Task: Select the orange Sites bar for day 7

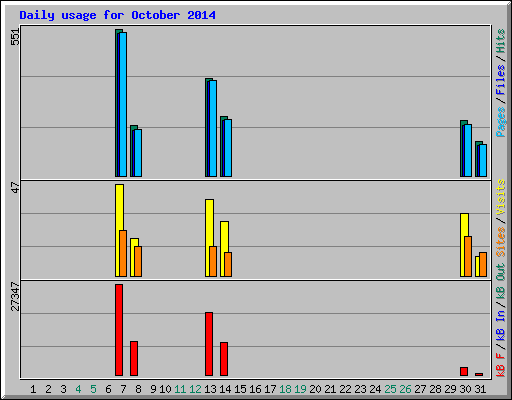Action: click(123, 253)
